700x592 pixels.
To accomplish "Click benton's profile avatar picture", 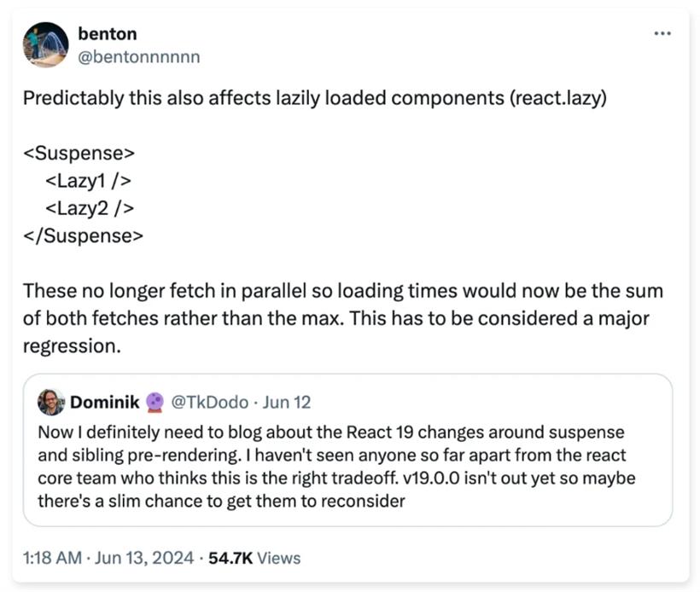I will [45, 44].
